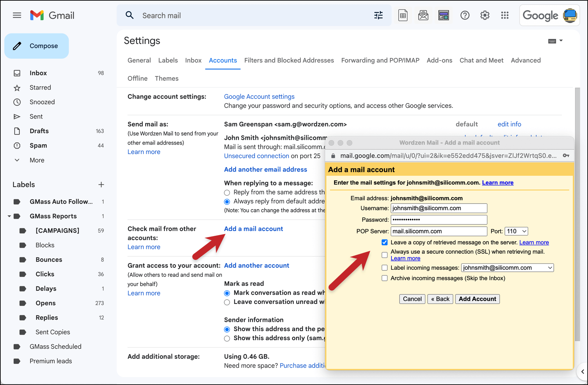Open the [CAMPAIGNS] label
Screen dimensions: 588x385
coord(57,231)
